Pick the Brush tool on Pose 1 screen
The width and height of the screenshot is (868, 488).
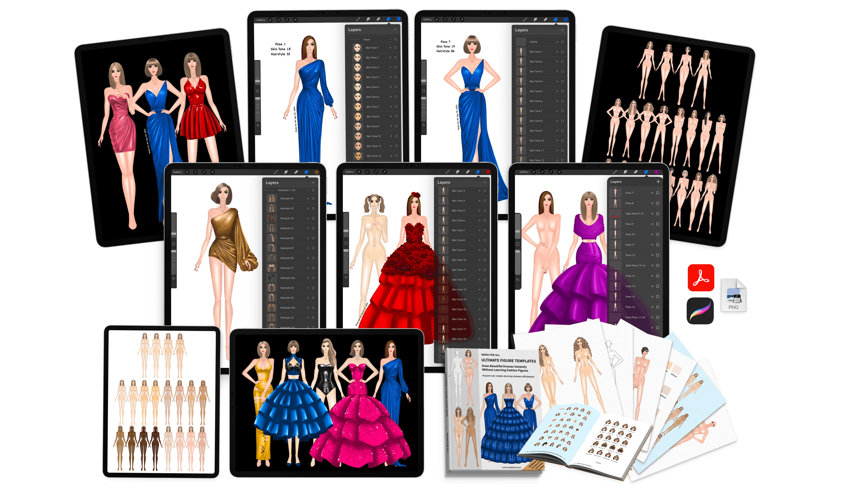pos(358,20)
